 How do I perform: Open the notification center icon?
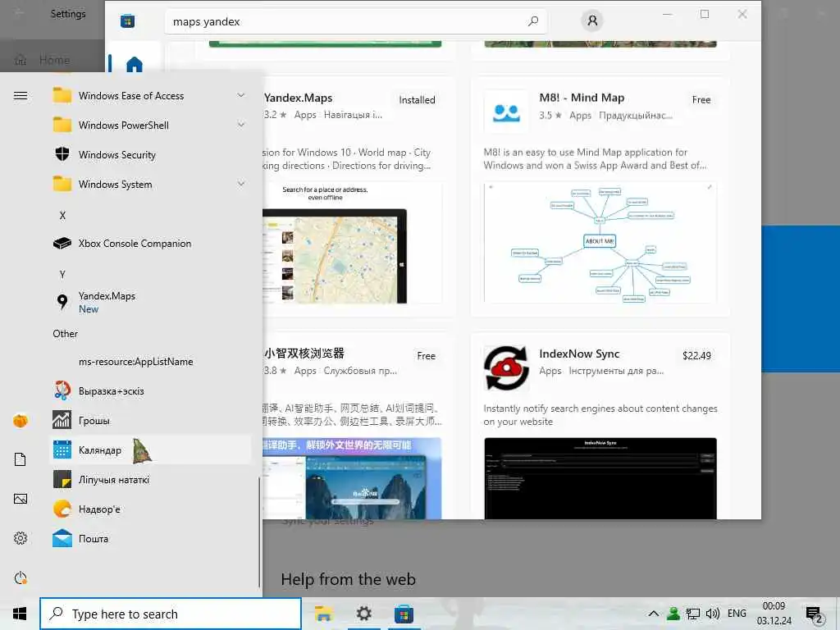tap(813, 614)
